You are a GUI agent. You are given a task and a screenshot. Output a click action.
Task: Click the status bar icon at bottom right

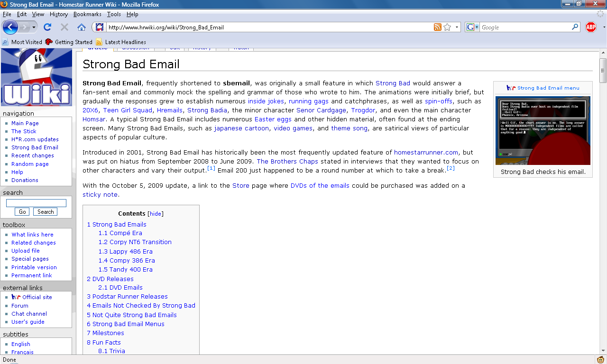600,360
